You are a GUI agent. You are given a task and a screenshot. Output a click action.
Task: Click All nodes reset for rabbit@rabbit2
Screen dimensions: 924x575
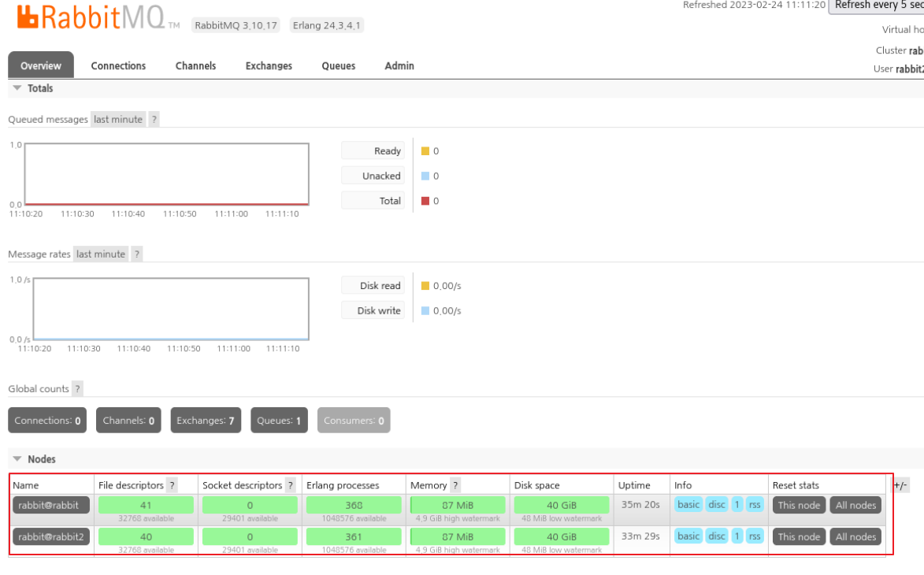coord(855,537)
